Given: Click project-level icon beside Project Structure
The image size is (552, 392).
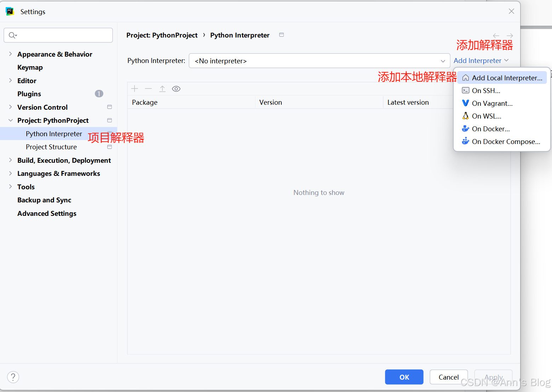Looking at the screenshot, I should tap(110, 147).
